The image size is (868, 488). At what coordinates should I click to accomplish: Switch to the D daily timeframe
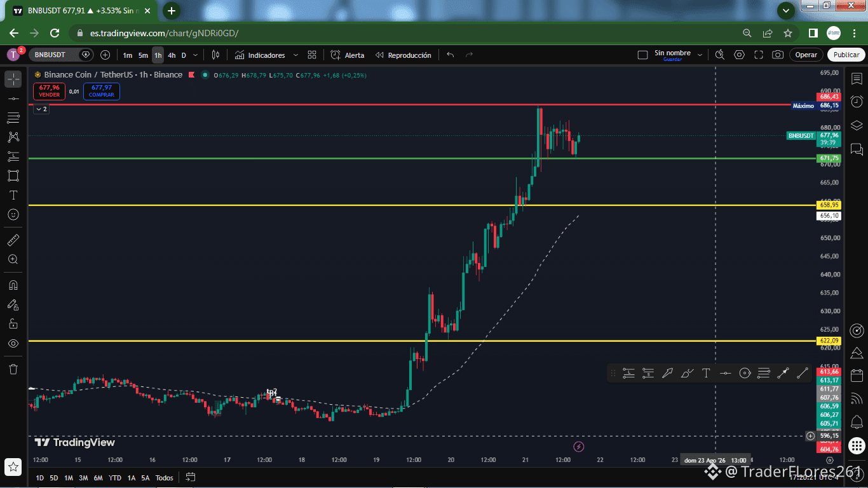(x=184, y=55)
